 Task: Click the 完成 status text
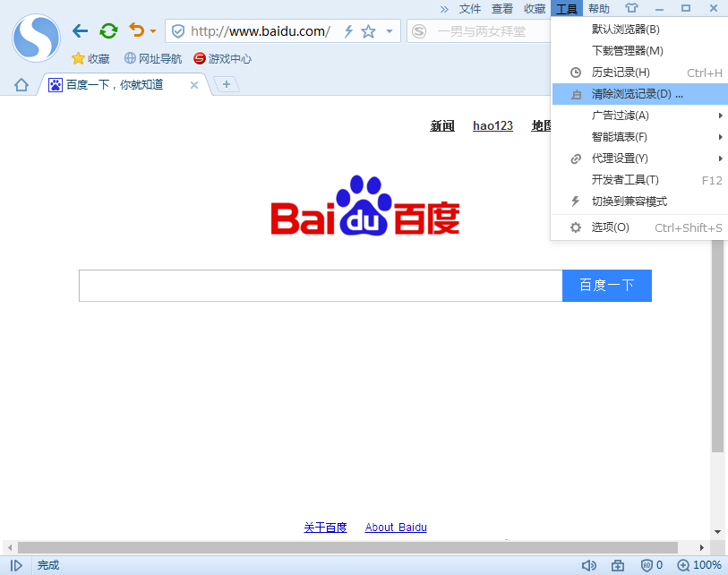point(48,565)
